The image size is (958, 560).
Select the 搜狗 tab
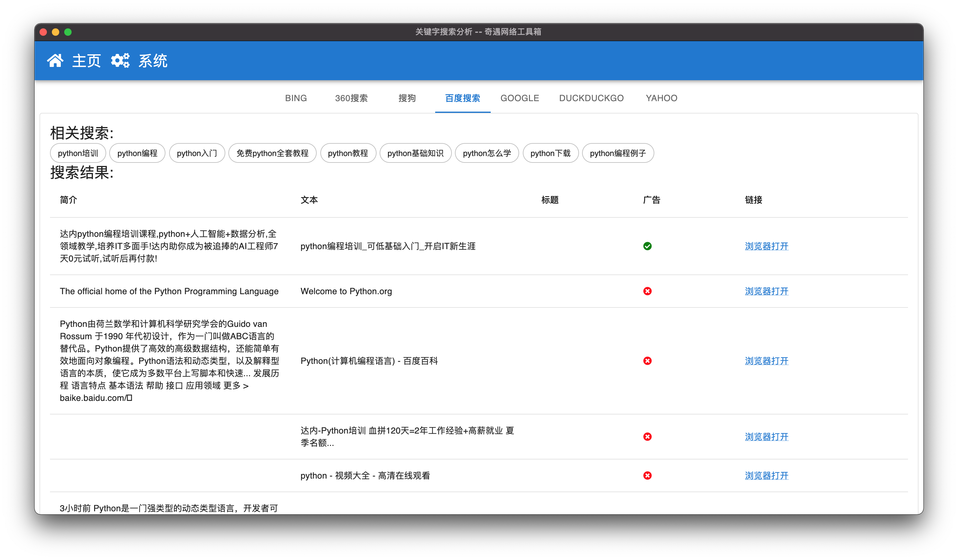click(x=407, y=98)
